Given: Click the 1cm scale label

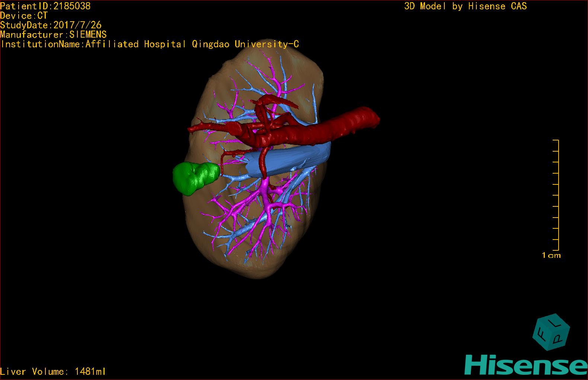Looking at the screenshot, I should (551, 256).
